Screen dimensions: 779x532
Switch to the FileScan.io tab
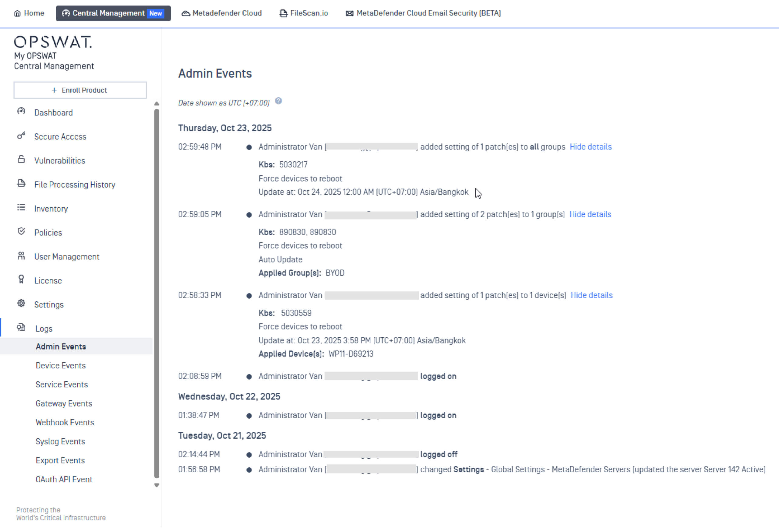tap(304, 13)
